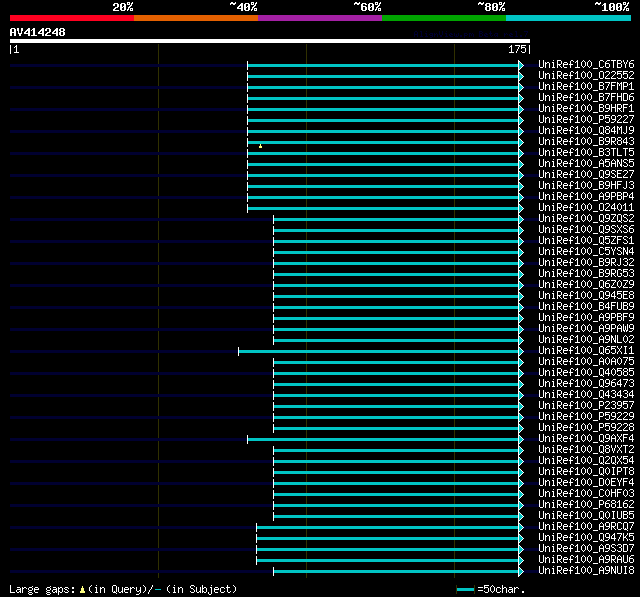Select the UniRef100_Q2QX54 hit
Image resolution: width=640 pixels, height=597 pixels.
[586, 461]
